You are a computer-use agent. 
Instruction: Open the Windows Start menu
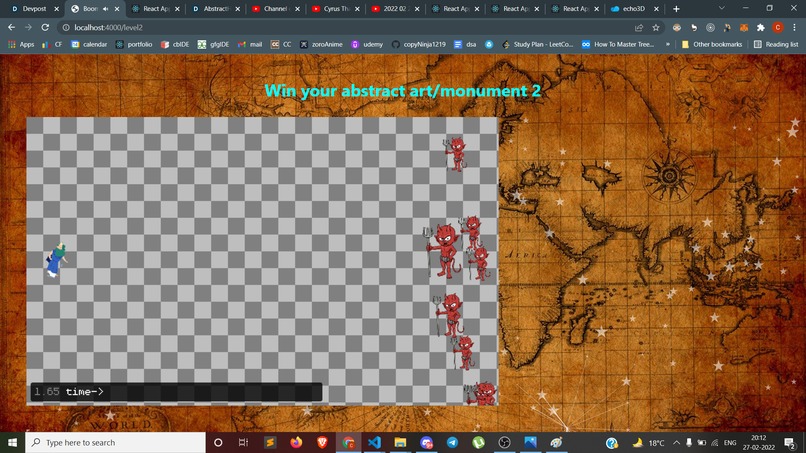coord(12,442)
